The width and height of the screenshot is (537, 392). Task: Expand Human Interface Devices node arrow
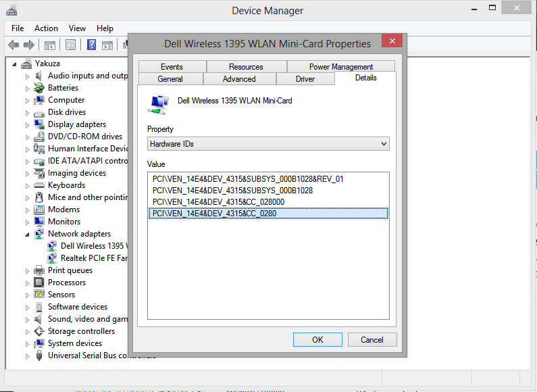coord(27,149)
